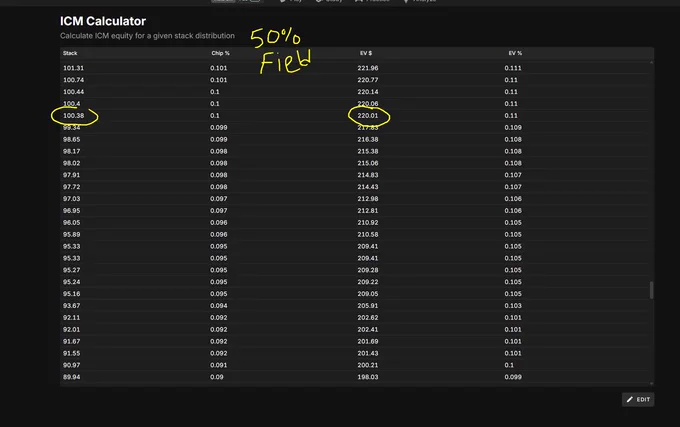Select stack value 91.55
This screenshot has width=680, height=427.
[x=72, y=353]
